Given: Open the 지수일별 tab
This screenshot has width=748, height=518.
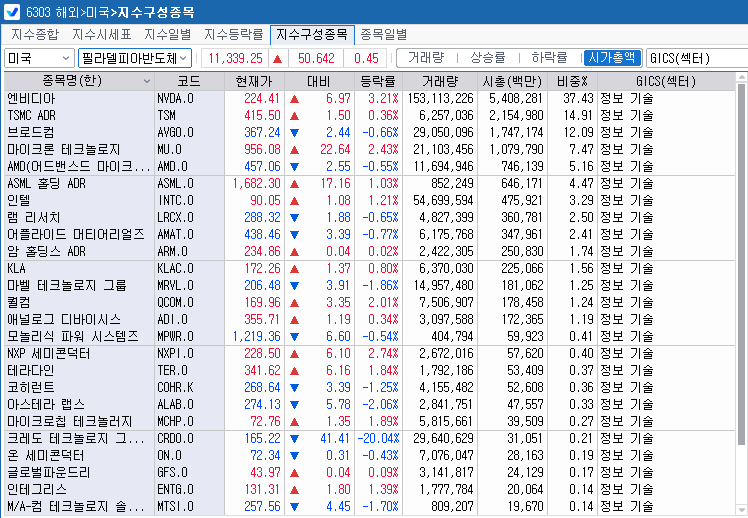Looking at the screenshot, I should pyautogui.click(x=167, y=34).
